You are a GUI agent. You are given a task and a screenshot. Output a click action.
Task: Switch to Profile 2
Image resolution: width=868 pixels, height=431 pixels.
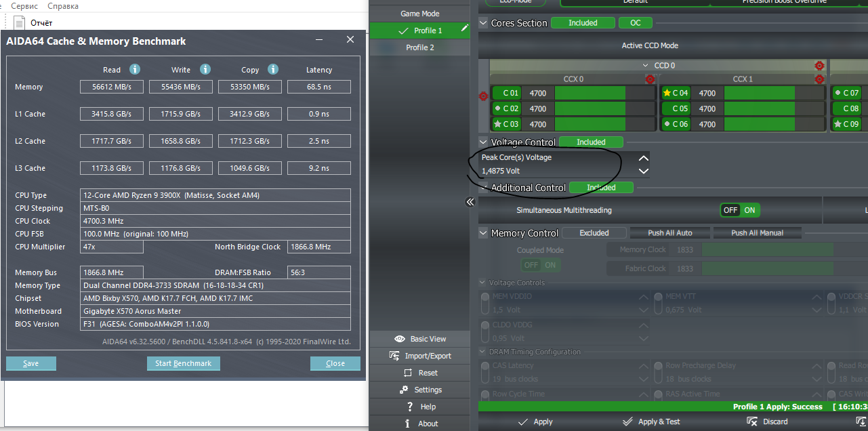tap(419, 47)
